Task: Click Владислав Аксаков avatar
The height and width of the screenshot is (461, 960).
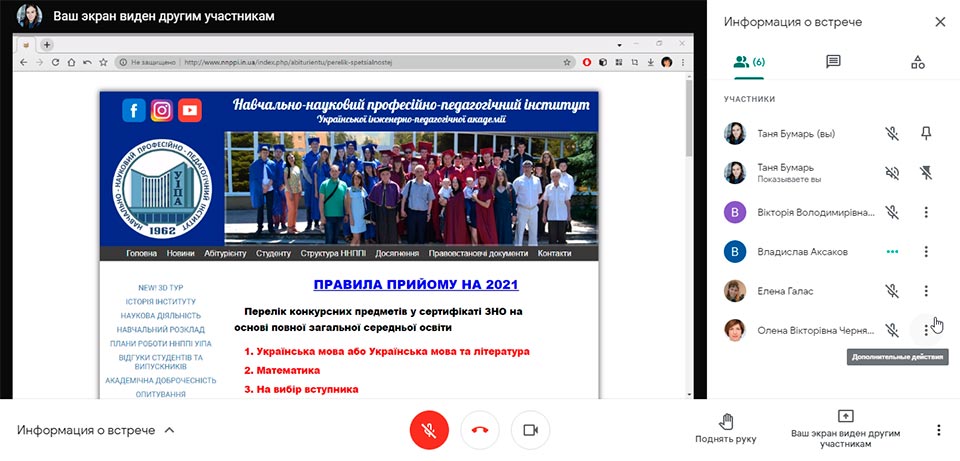Action: coord(735,252)
